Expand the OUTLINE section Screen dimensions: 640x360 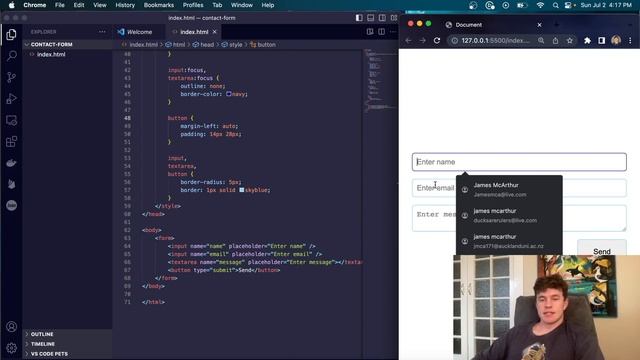pos(42,334)
